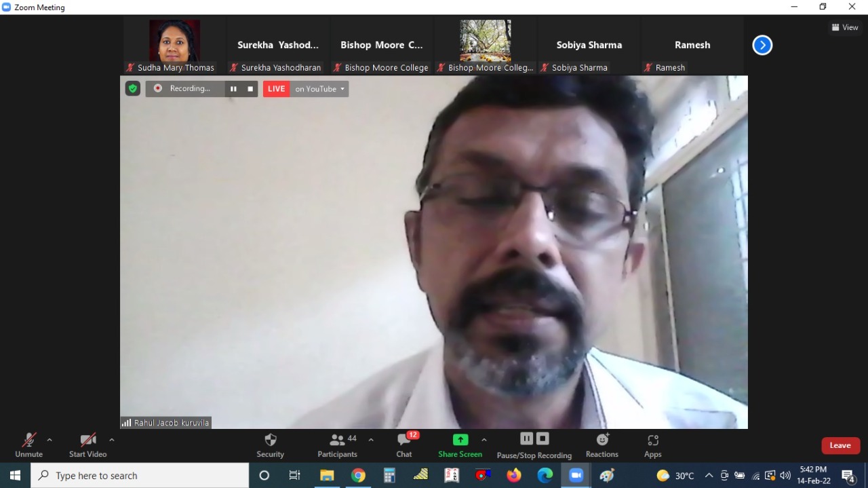
Task: Open Cortana circle icon
Action: pos(264,475)
